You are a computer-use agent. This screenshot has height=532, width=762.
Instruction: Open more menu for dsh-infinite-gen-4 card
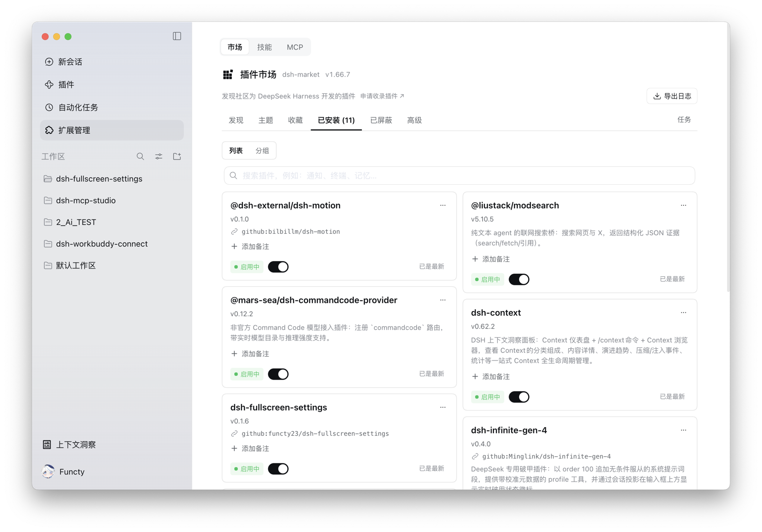(x=683, y=430)
